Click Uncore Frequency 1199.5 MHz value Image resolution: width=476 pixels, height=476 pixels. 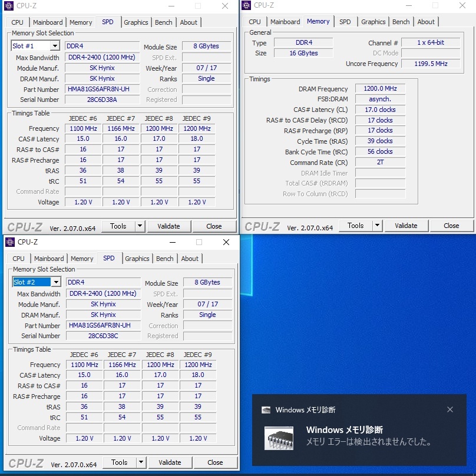tap(431, 64)
